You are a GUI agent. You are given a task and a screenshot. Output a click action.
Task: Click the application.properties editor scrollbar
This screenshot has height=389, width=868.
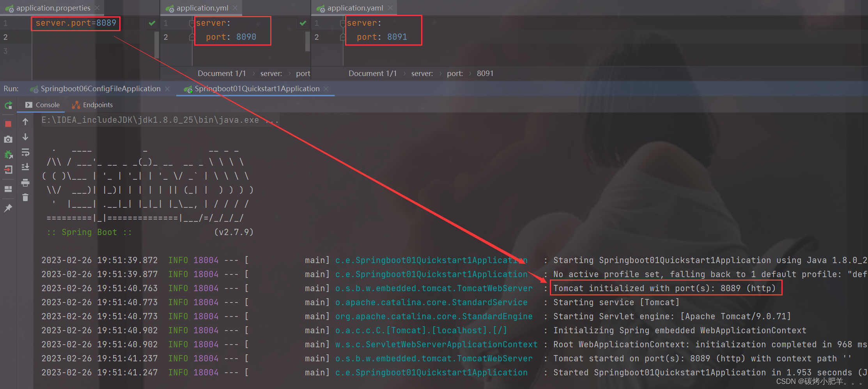(x=157, y=44)
